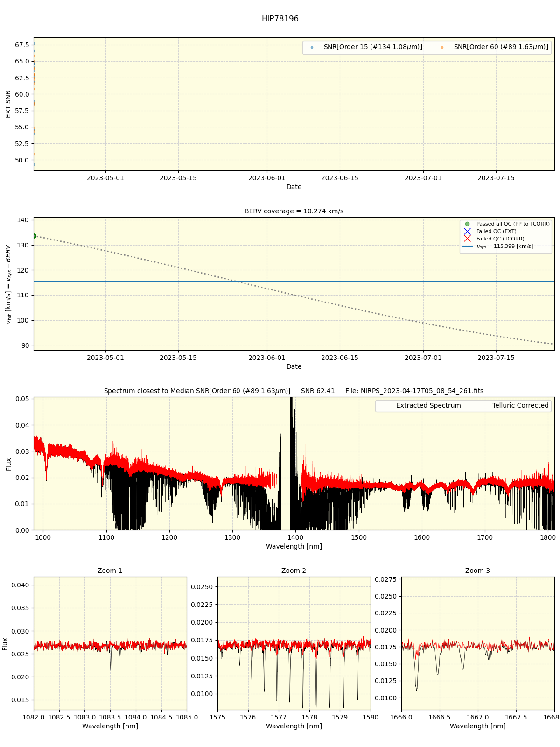Click the vsys = 115.399 km/s legend text
The image size is (560, 747).
point(504,246)
